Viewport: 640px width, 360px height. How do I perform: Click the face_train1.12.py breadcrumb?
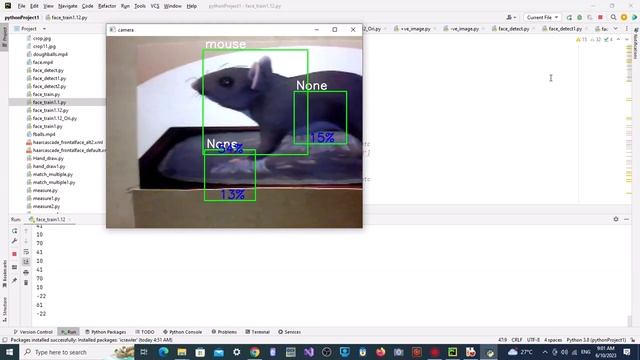pos(66,18)
